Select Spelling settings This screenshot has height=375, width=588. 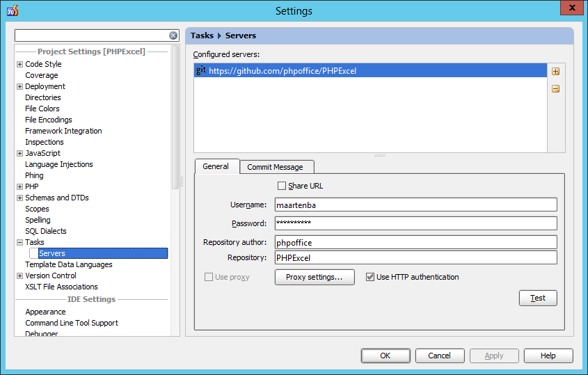pyautogui.click(x=38, y=220)
